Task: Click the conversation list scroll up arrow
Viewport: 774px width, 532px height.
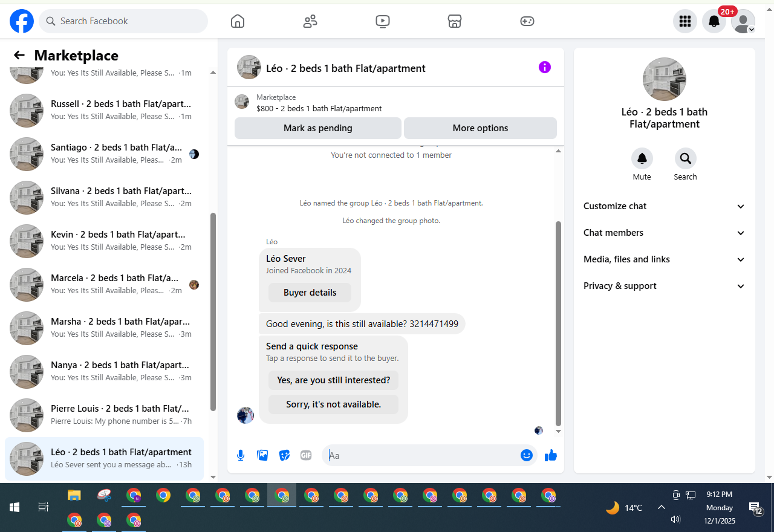Action: click(x=213, y=73)
